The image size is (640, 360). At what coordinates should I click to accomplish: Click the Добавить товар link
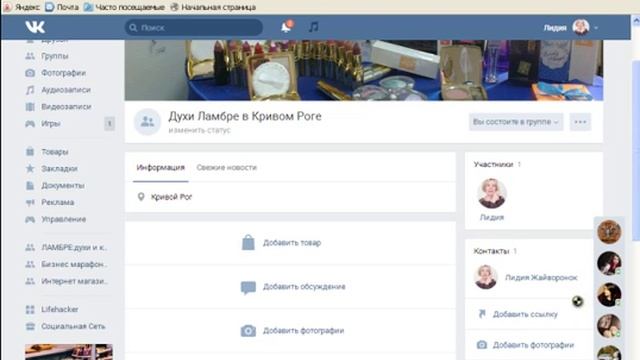point(292,242)
